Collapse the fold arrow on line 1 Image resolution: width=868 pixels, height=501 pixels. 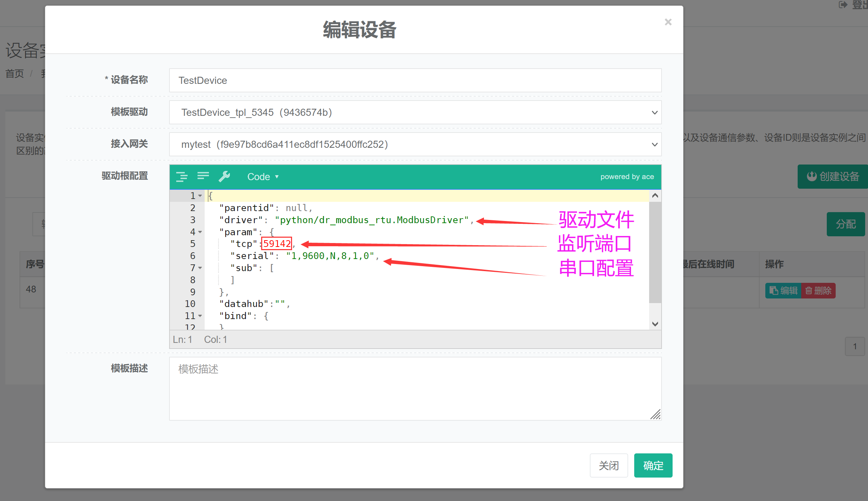click(200, 196)
